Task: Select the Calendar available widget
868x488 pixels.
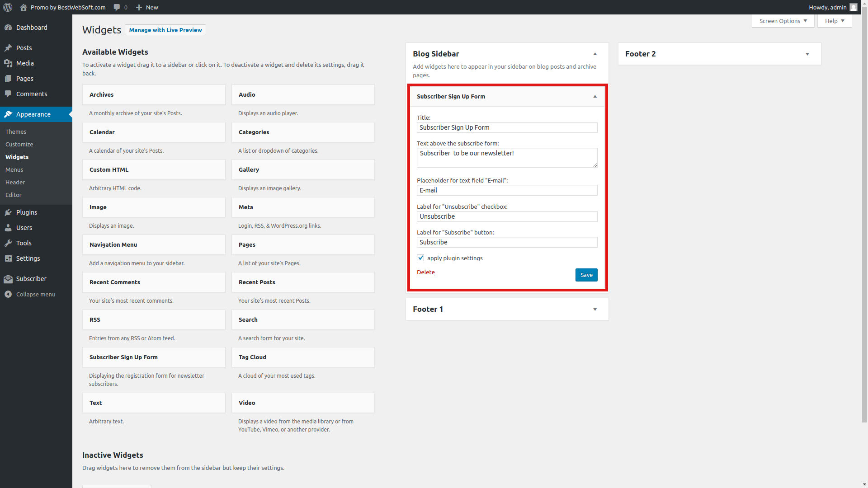Action: (x=154, y=132)
